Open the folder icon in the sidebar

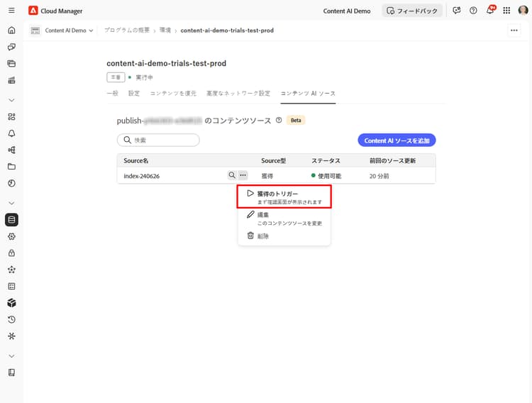(x=11, y=166)
